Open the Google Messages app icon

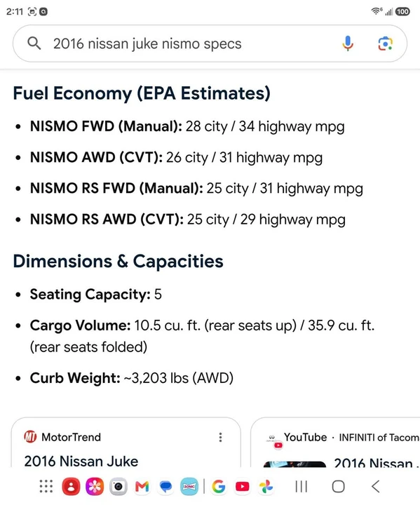[166, 486]
